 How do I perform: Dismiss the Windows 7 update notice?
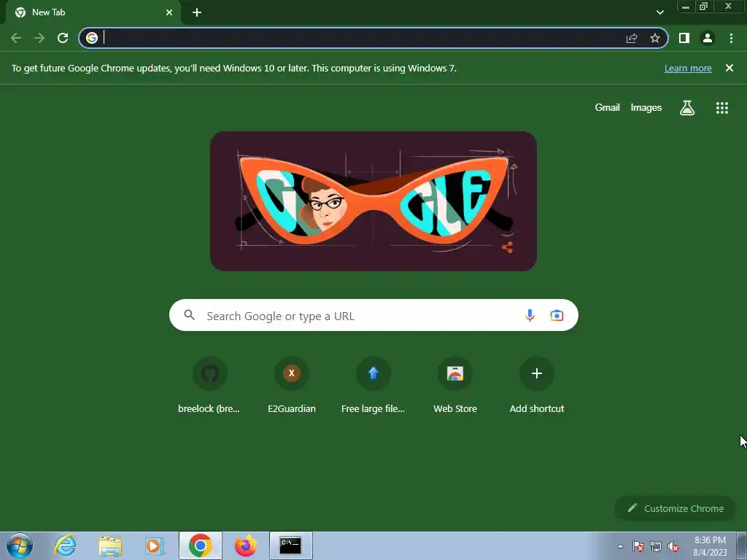click(x=729, y=68)
